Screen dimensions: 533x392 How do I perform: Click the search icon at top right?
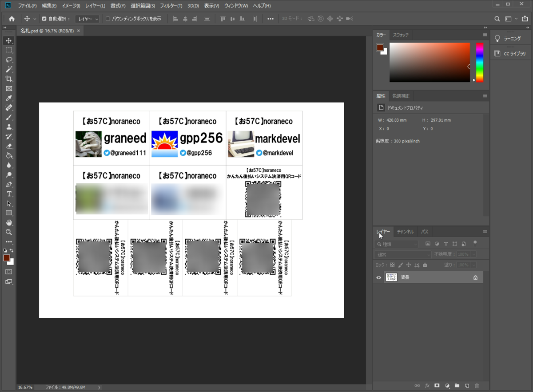click(x=497, y=19)
